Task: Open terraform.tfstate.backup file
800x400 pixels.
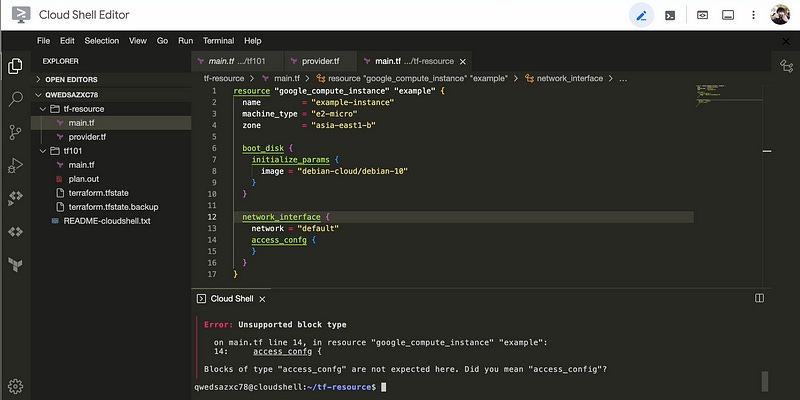Action: tap(111, 207)
